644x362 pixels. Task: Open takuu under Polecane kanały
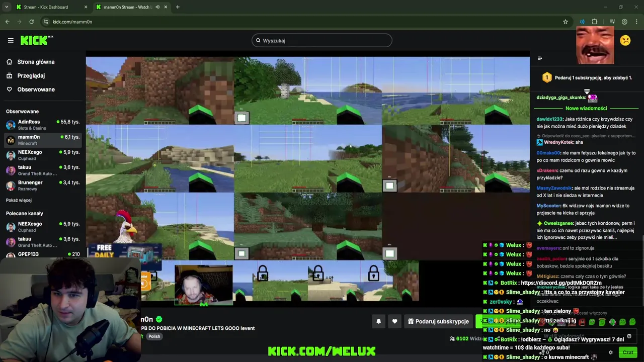tap(43, 242)
